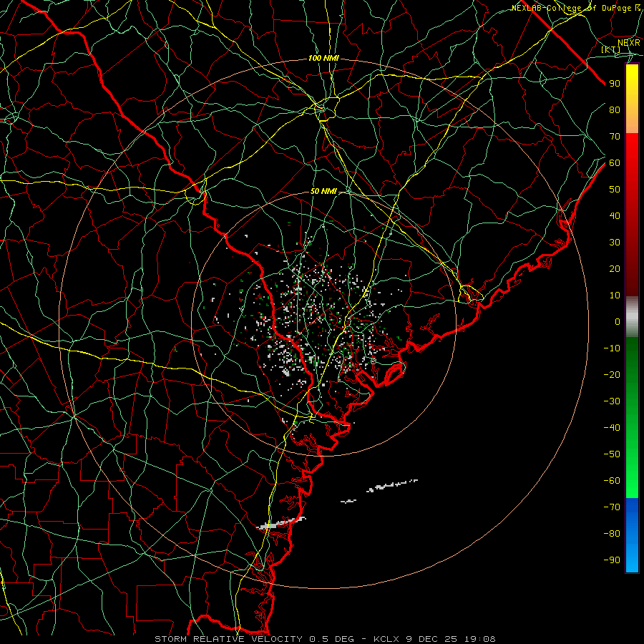
Task: Click the positive 40 scale label
Action: tap(615, 215)
